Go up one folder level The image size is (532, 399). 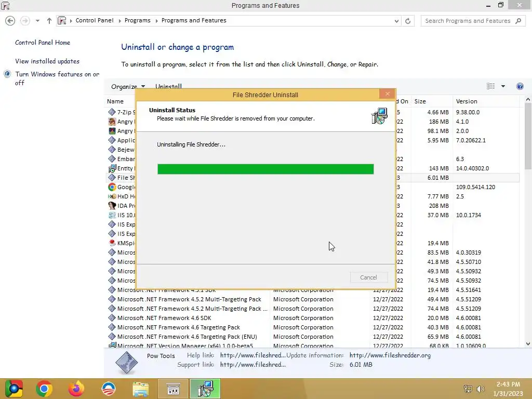coord(49,21)
